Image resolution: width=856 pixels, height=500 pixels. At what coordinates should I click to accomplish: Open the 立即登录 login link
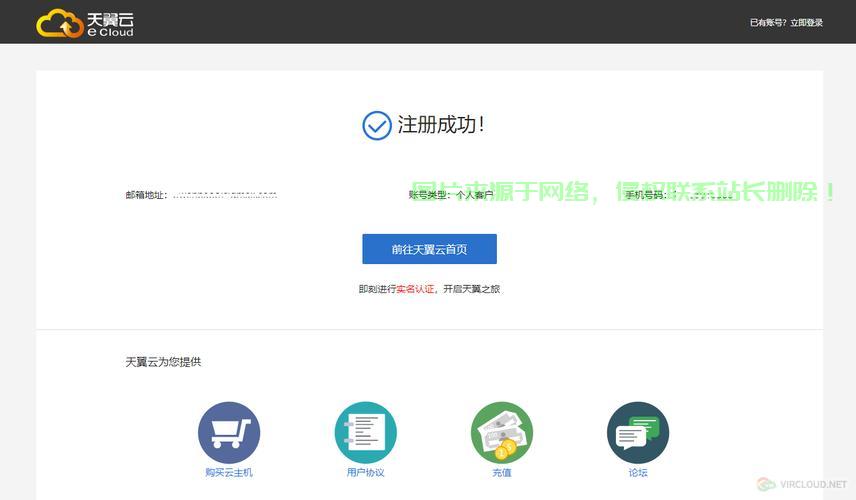point(806,22)
